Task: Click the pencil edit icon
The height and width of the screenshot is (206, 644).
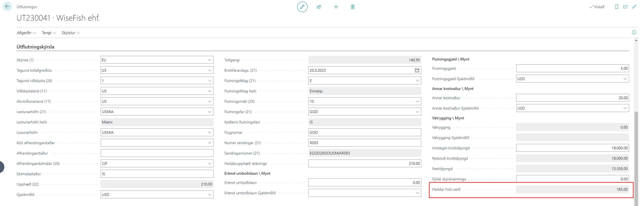Action: (x=302, y=7)
